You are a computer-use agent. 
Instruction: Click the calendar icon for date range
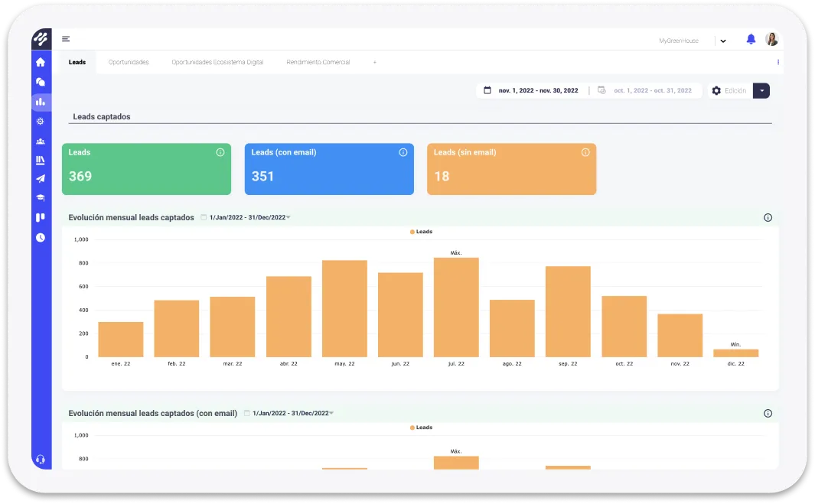(x=487, y=90)
